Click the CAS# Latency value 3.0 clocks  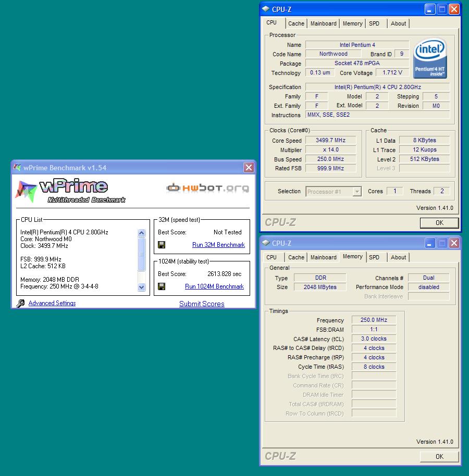coord(374,339)
